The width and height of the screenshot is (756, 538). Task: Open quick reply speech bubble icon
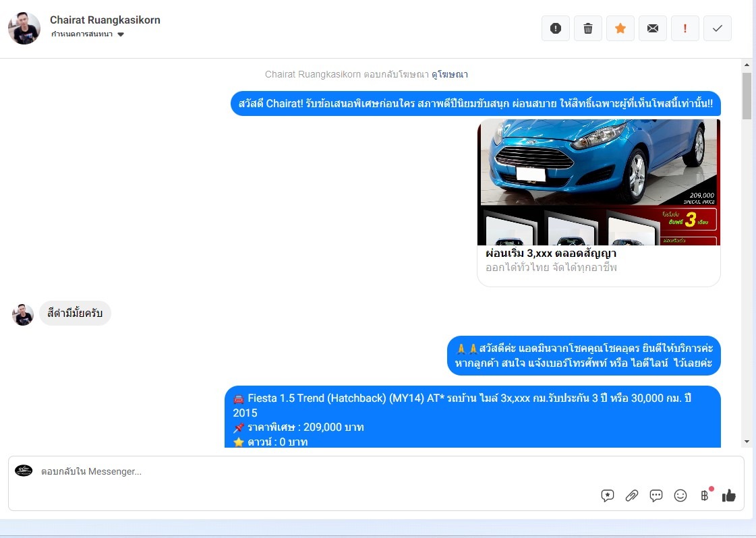[x=656, y=496]
